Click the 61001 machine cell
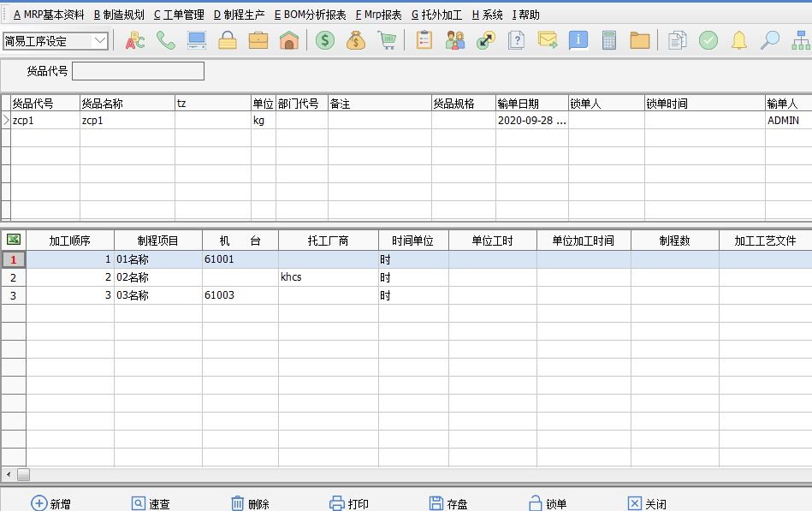 coord(240,259)
